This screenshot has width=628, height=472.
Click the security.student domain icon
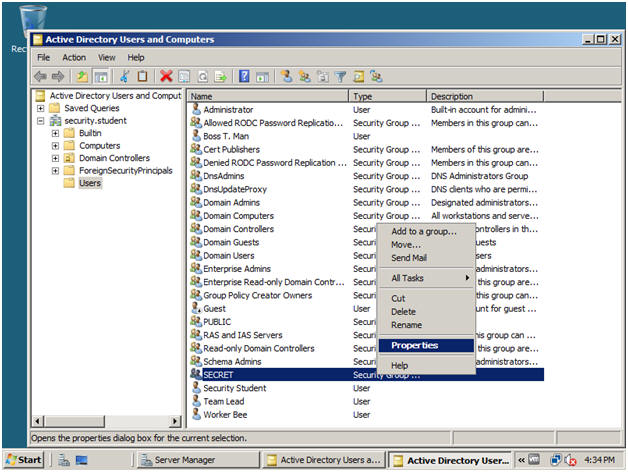[55, 120]
